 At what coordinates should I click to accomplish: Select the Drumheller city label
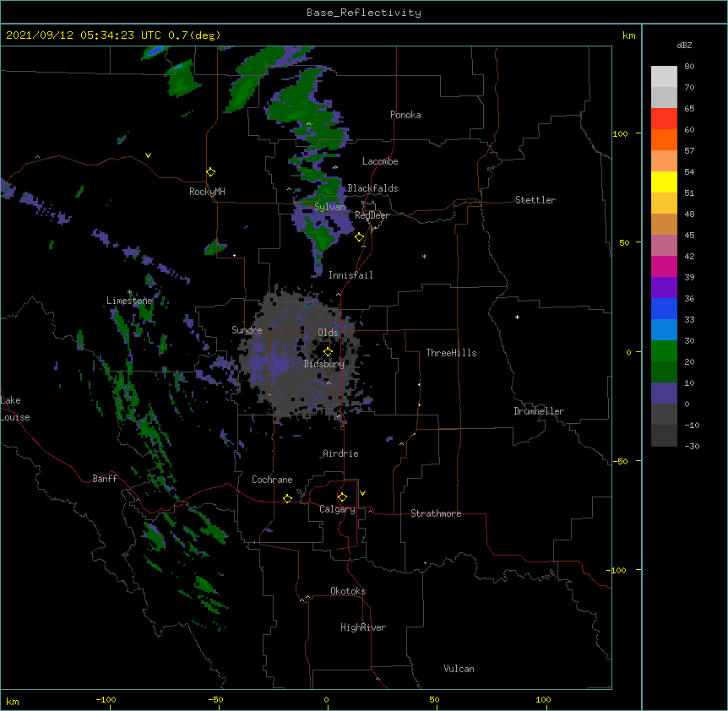point(539,411)
